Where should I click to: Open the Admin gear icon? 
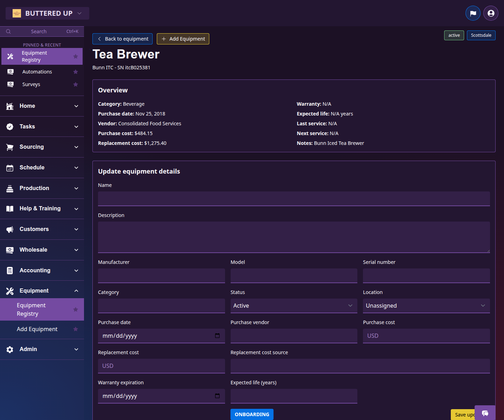point(9,349)
